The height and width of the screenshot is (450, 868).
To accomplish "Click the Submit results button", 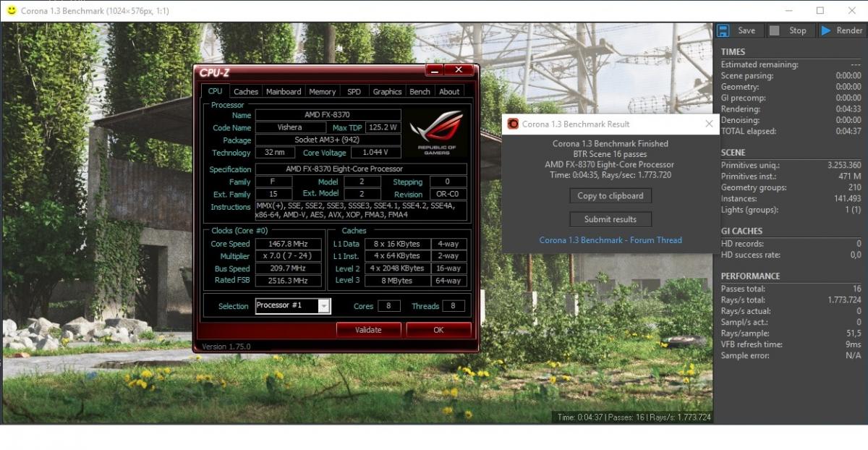I will coord(610,219).
